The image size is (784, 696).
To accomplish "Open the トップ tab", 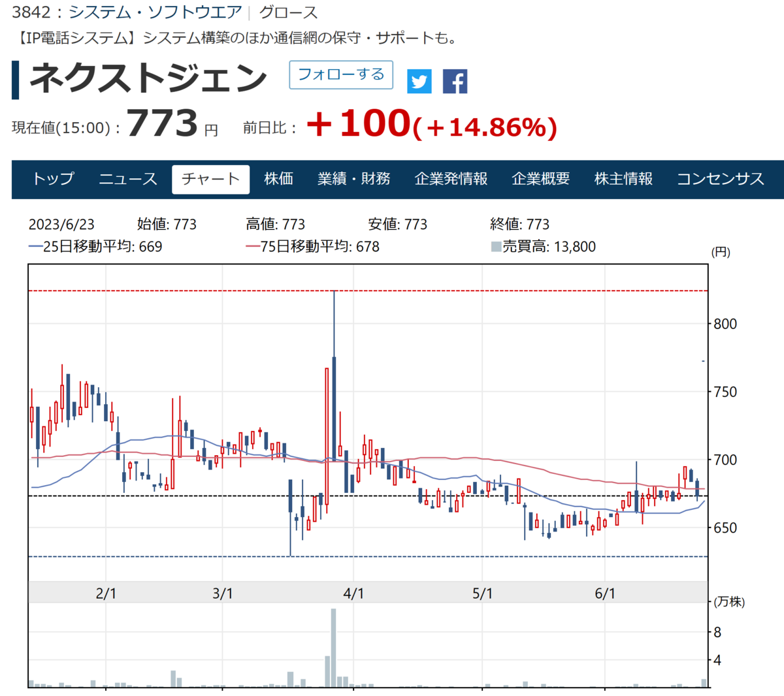I will pyautogui.click(x=53, y=179).
